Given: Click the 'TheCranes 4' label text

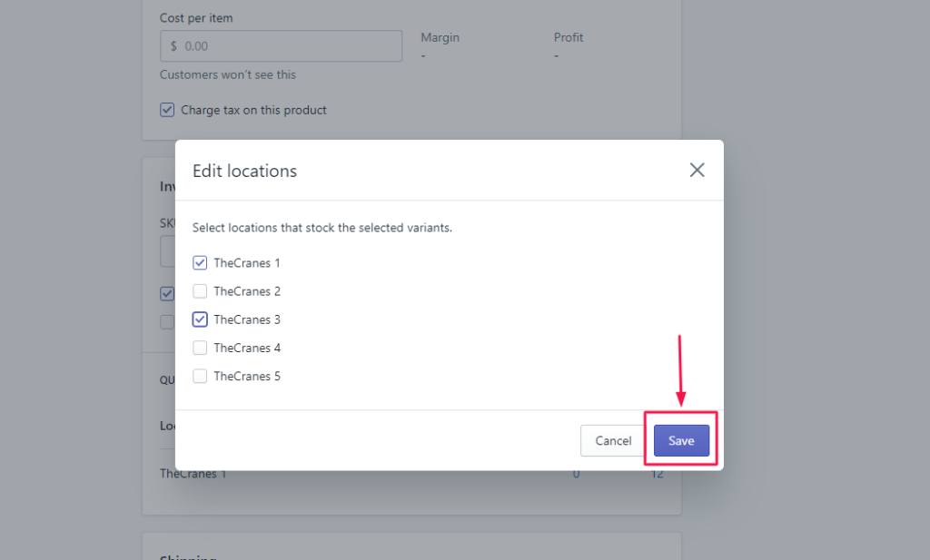Looking at the screenshot, I should (x=247, y=348).
